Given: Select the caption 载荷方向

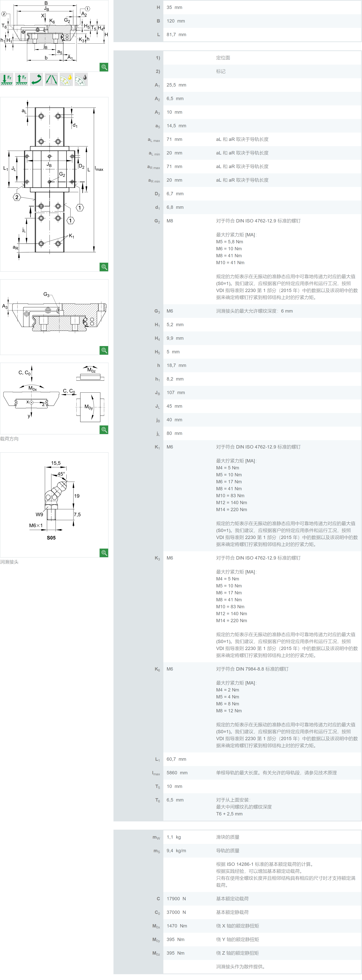Looking at the screenshot, I should pos(9,439).
